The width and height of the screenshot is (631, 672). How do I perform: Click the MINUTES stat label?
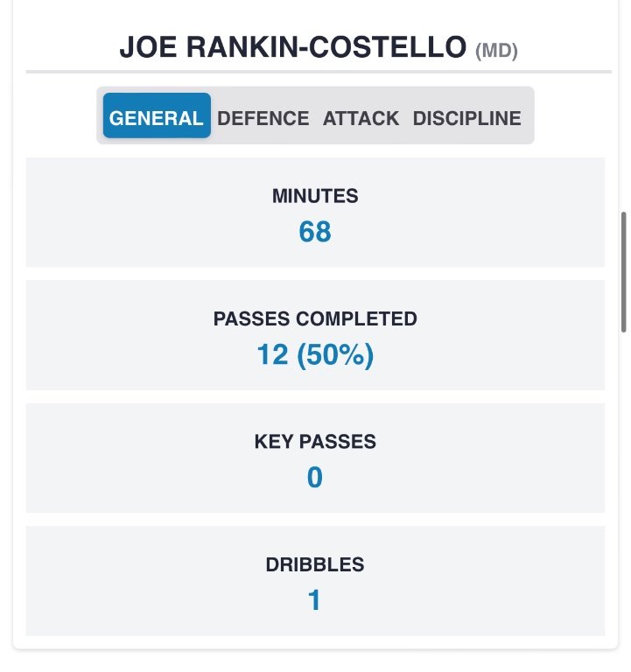[x=315, y=196]
